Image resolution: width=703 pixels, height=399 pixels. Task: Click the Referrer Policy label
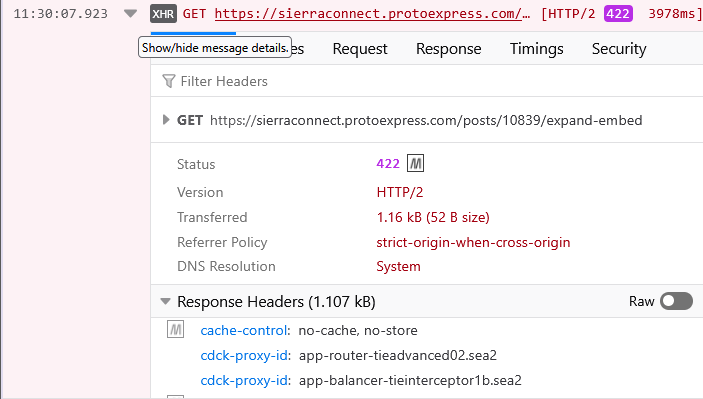(222, 243)
